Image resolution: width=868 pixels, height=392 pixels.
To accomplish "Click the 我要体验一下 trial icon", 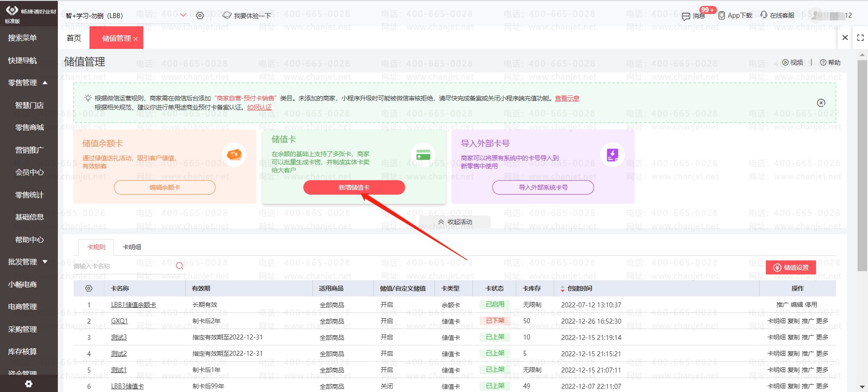I will pos(227,15).
